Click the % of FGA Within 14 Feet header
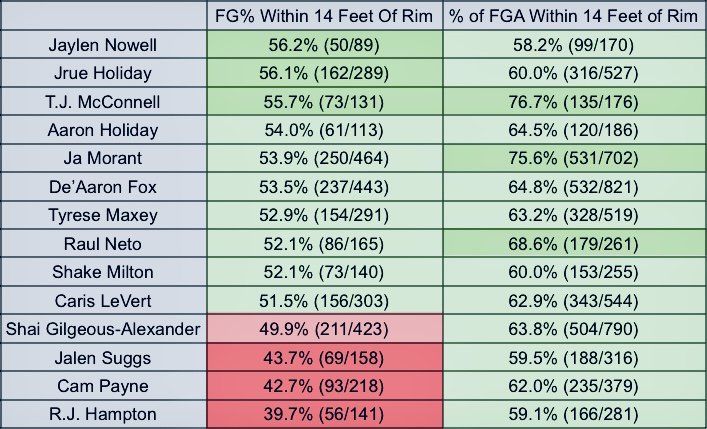The width and height of the screenshot is (707, 429). (x=574, y=16)
